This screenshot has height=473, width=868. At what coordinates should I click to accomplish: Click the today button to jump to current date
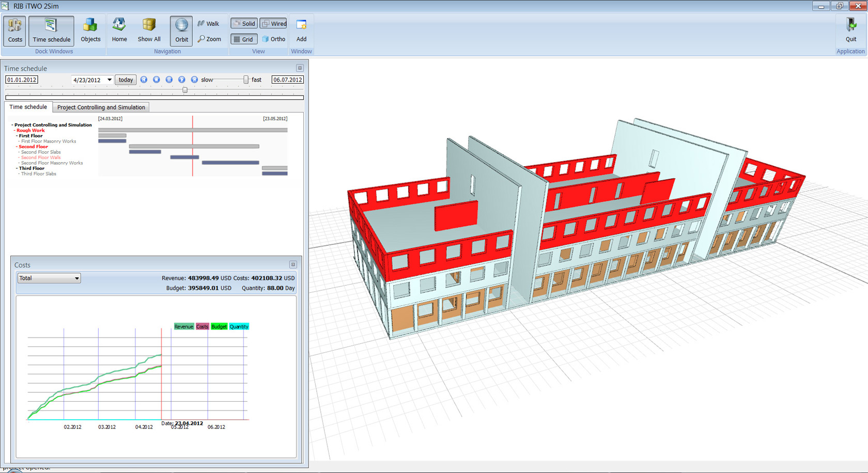tap(125, 80)
